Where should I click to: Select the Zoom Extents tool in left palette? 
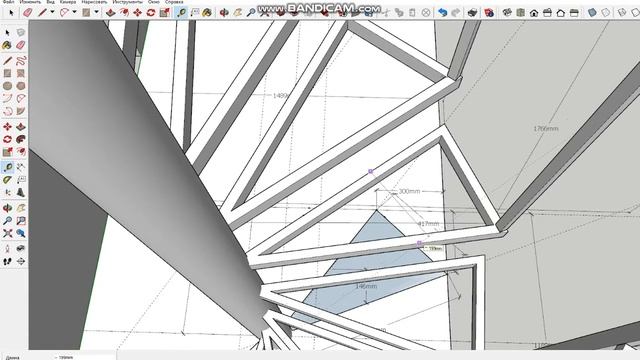[x=7, y=233]
